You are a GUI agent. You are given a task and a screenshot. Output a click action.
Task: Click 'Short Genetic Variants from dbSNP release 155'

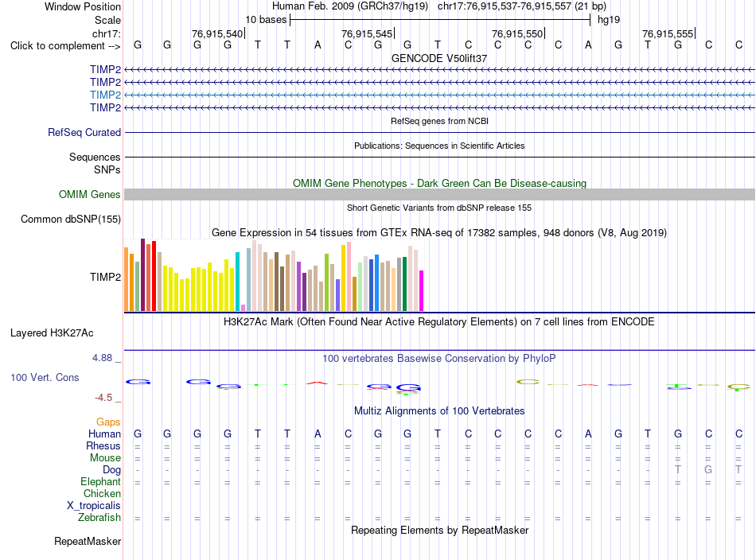[x=439, y=208]
